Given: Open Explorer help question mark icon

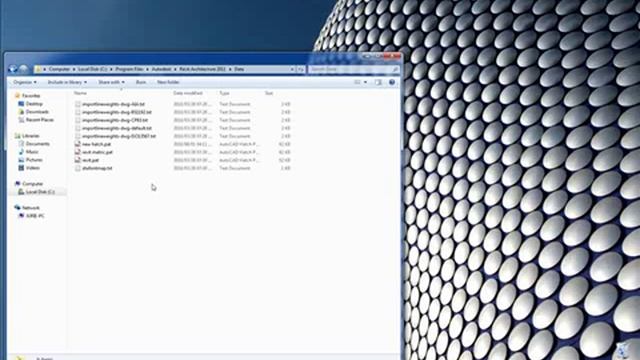Looking at the screenshot, I should point(392,82).
